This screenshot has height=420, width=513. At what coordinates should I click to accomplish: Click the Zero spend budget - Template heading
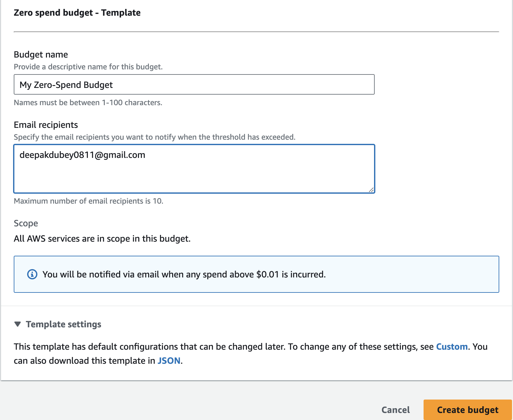(x=77, y=13)
